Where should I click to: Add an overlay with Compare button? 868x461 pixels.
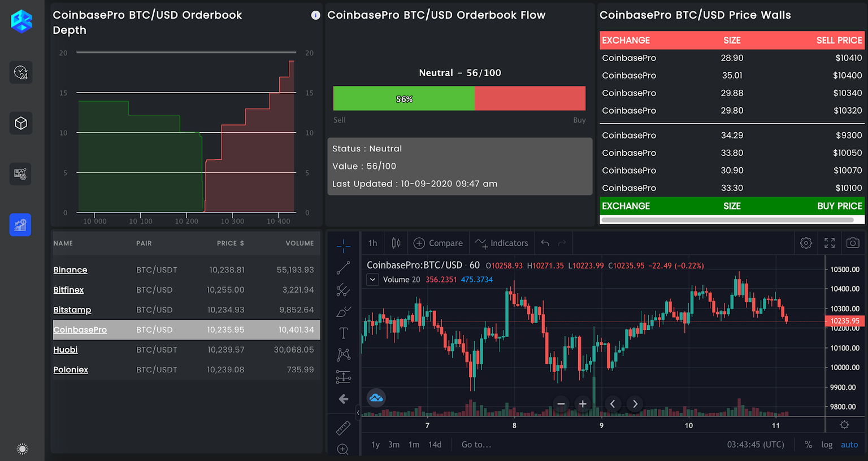[439, 242]
